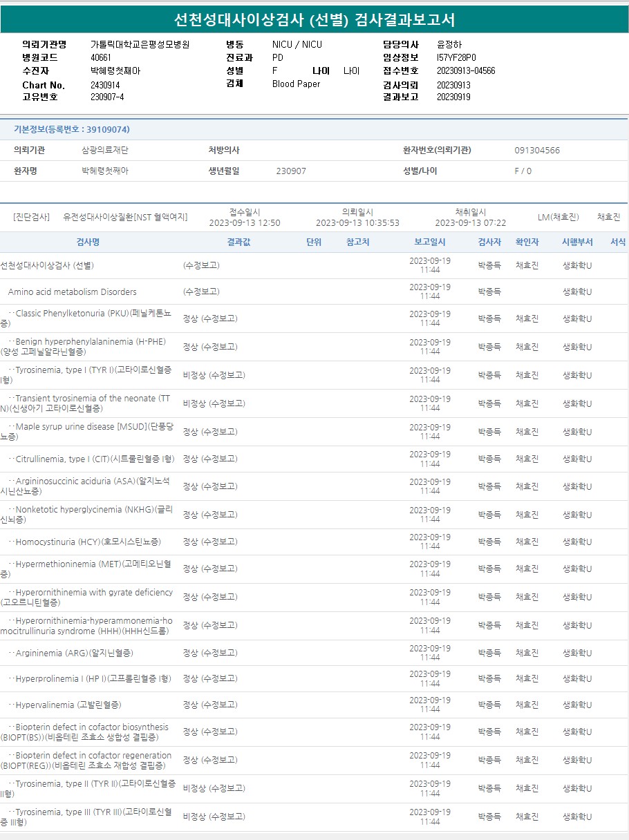
Task: Open the 기본정보 registration number section header
Action: 72,130
